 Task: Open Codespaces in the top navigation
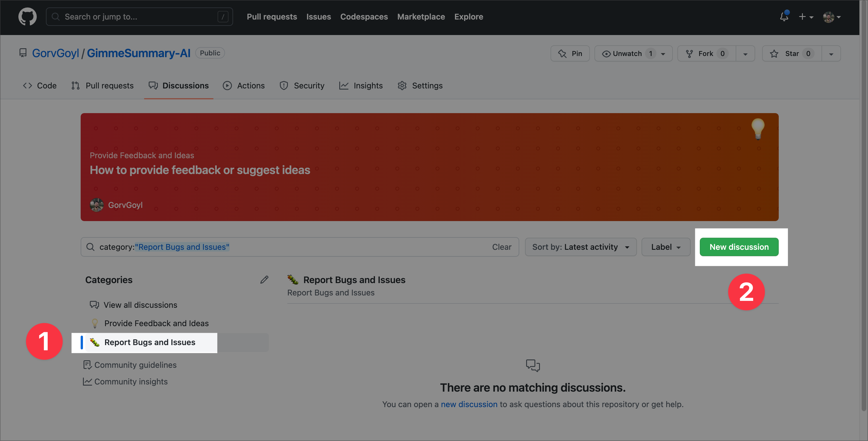[364, 17]
